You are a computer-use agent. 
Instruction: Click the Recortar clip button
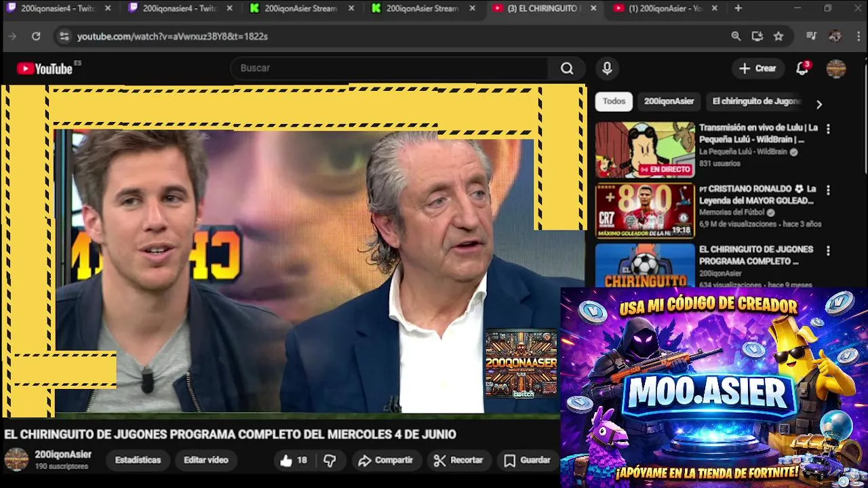[x=458, y=460]
